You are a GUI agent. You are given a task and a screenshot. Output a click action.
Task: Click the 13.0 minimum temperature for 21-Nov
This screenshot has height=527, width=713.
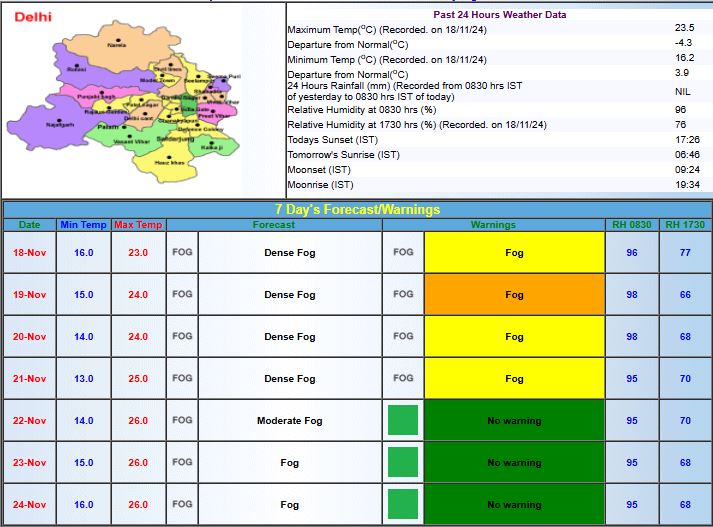click(x=84, y=378)
